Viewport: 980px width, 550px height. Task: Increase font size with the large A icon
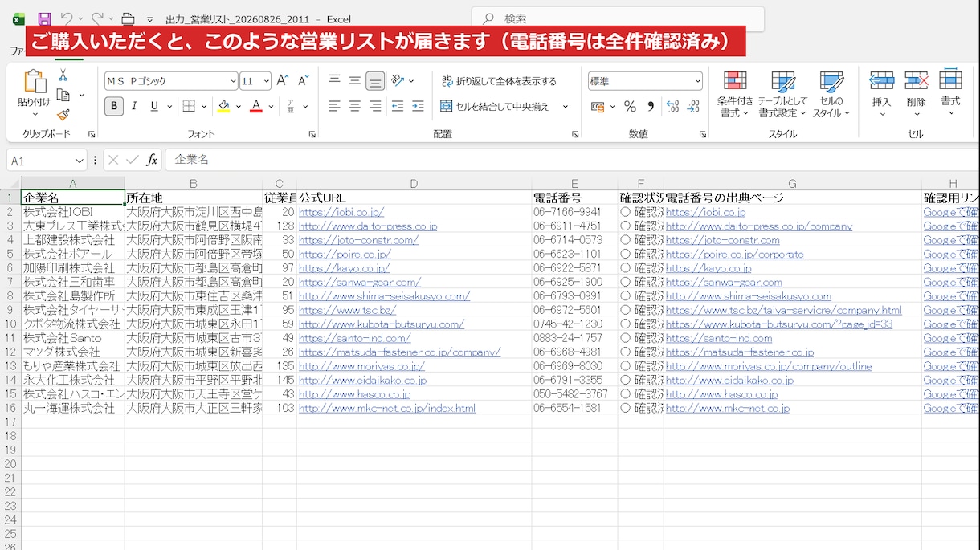282,80
